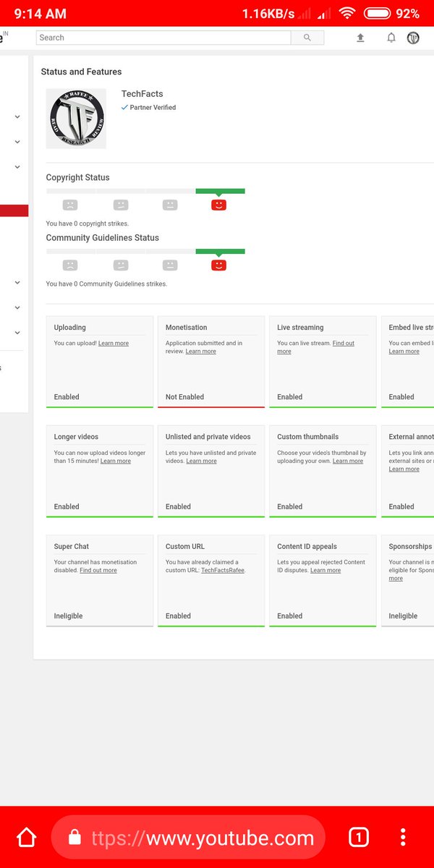Click the Sponsorships card title
434x868 pixels.
click(411, 547)
